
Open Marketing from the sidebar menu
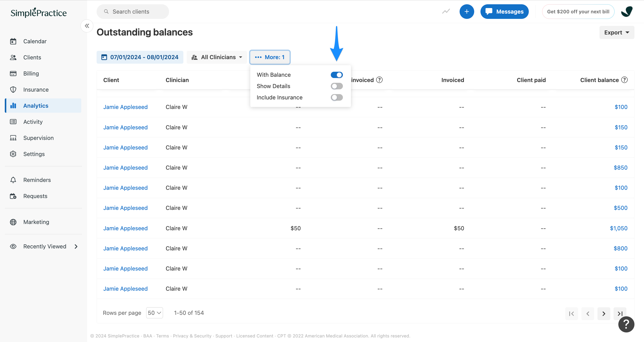(x=36, y=222)
